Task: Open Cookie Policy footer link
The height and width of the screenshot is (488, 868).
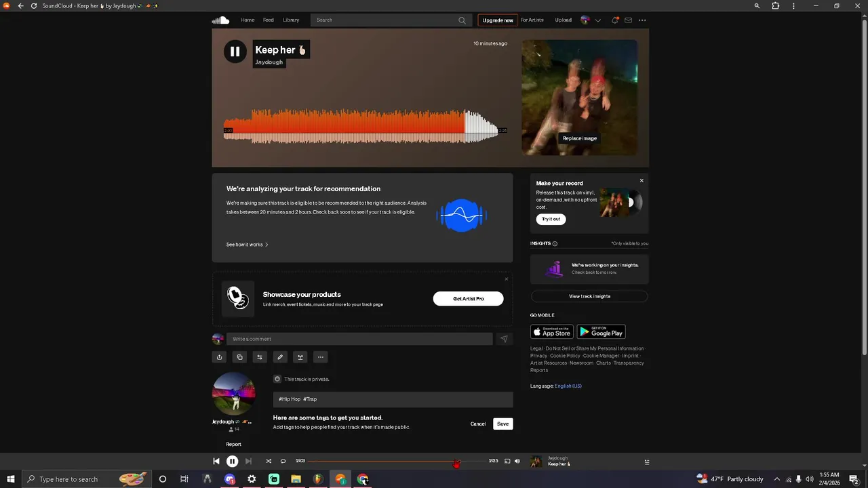Action: tap(565, 356)
